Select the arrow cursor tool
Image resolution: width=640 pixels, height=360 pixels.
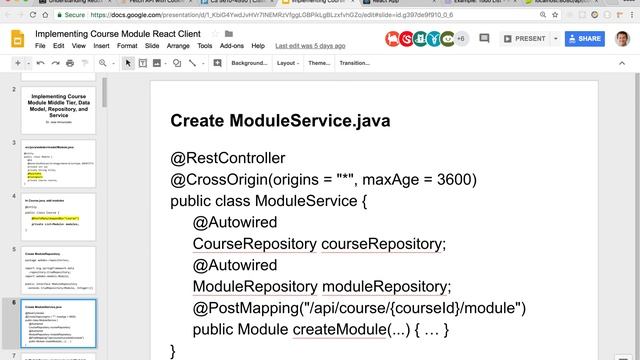tap(128, 63)
